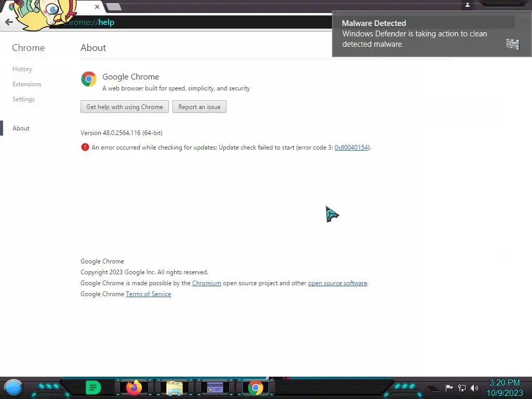Click the Report an issue button
This screenshot has height=399, width=532.
point(199,107)
